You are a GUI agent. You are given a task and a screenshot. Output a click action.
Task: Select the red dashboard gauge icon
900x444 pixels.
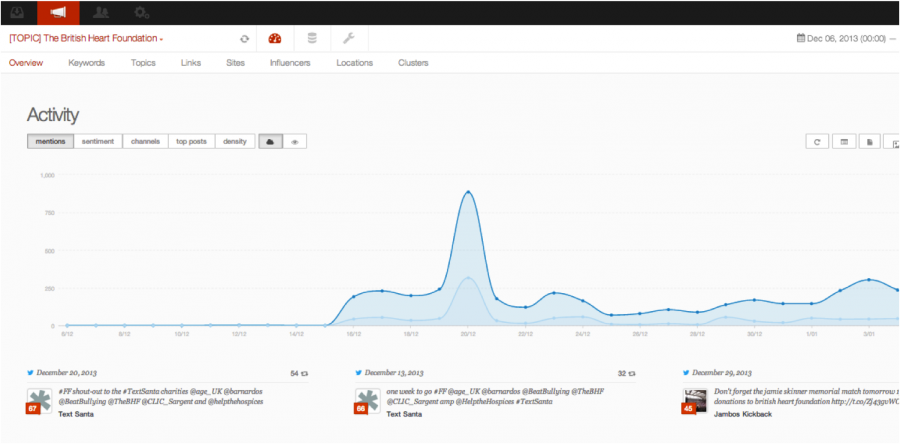click(x=275, y=39)
